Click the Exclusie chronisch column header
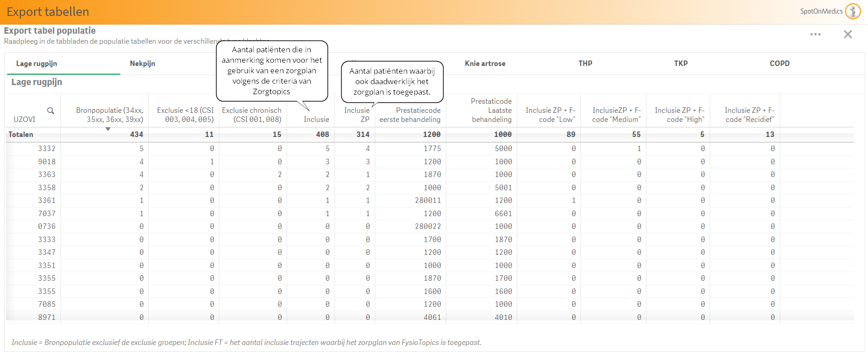868x354 pixels. 252,115
